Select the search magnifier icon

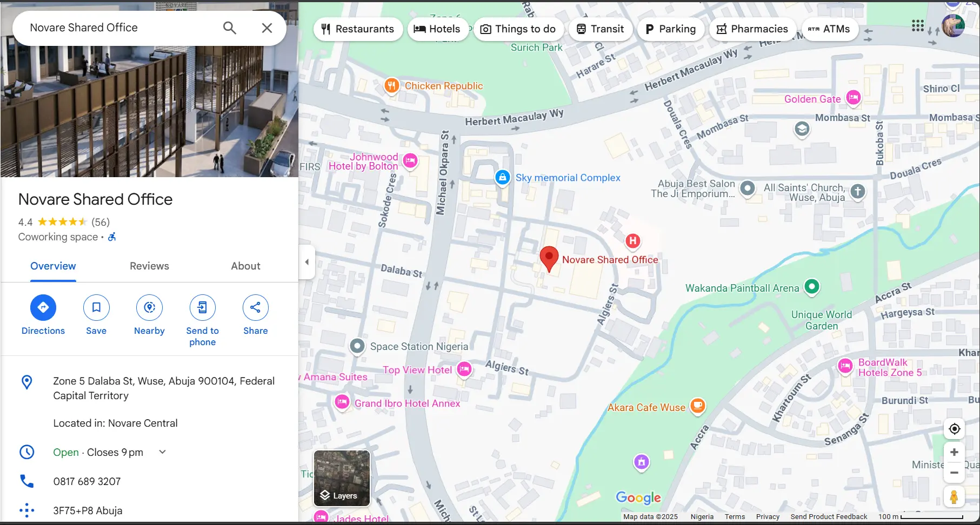229,28
